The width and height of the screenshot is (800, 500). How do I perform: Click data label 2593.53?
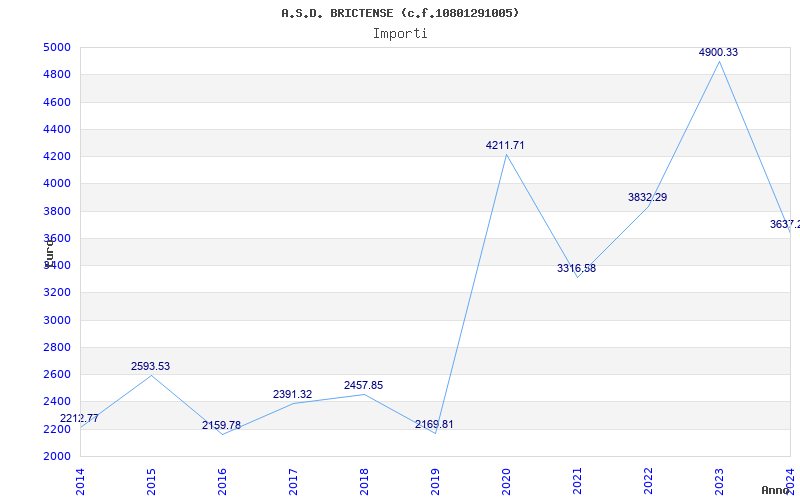(151, 366)
